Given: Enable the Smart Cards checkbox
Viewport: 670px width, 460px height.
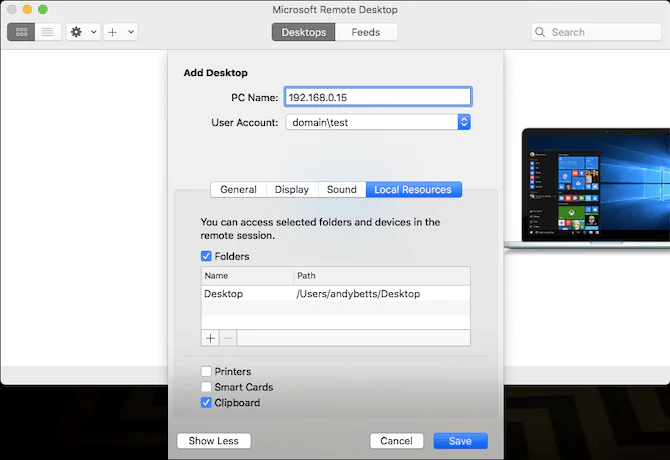Looking at the screenshot, I should [x=206, y=387].
